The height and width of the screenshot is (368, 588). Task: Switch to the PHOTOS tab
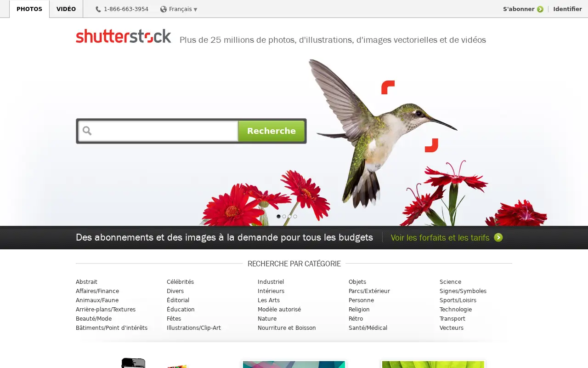(29, 9)
